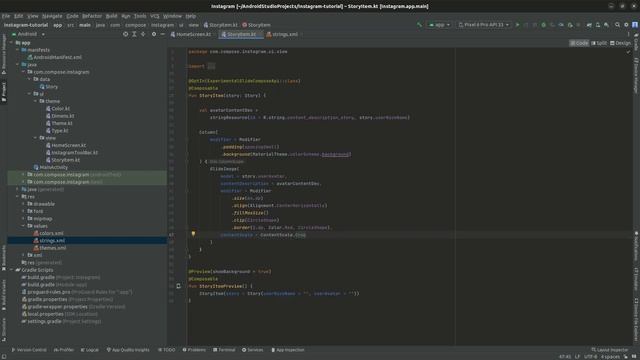Click the 4 spaces indent indicator
The height and width of the screenshot is (360, 640).
(x=610, y=357)
